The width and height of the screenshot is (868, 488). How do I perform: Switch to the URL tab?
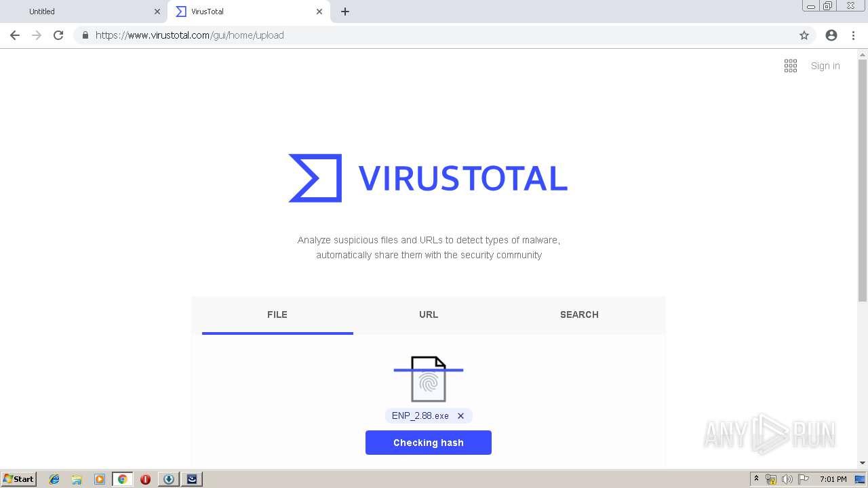pyautogui.click(x=429, y=315)
